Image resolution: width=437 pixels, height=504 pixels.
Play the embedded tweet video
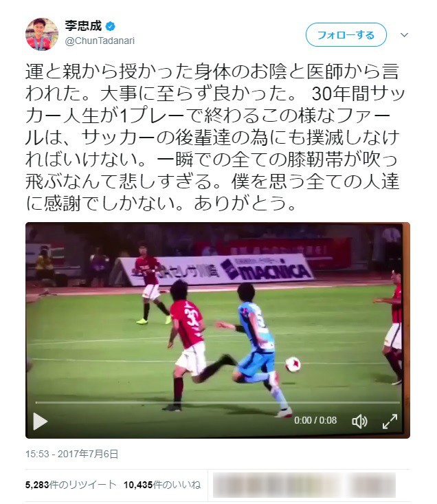pos(40,421)
